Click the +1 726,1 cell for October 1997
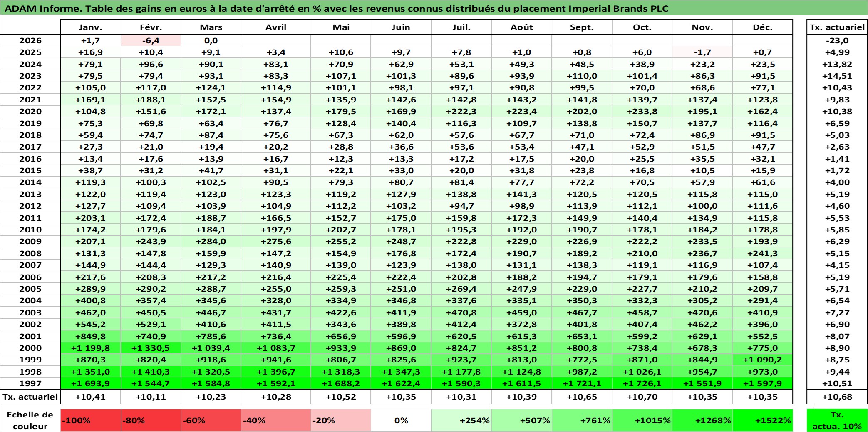868x432 pixels. click(642, 383)
